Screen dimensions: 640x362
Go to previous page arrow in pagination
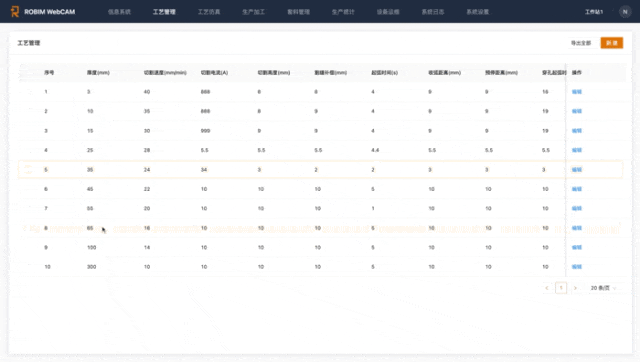pos(547,288)
